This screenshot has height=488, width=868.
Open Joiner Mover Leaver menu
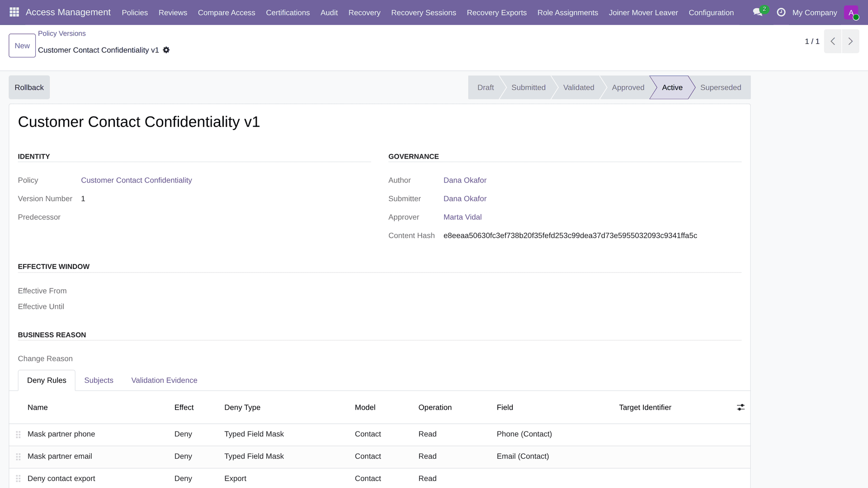(643, 13)
